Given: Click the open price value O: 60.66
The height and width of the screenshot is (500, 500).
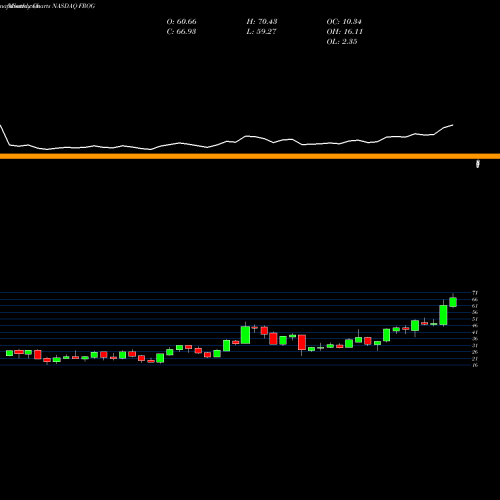Looking at the screenshot, I should [x=181, y=22].
